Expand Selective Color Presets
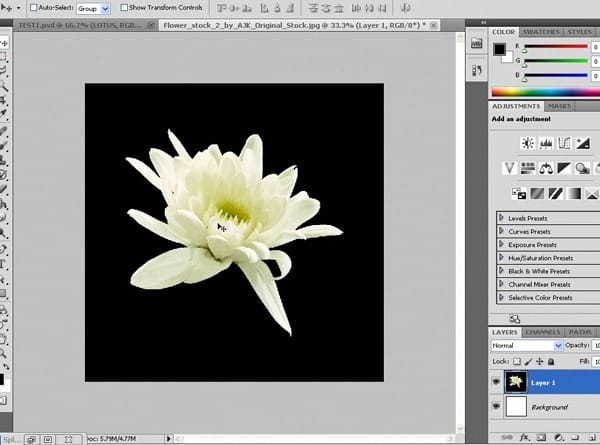Image resolution: width=600 pixels, height=445 pixels. click(501, 297)
